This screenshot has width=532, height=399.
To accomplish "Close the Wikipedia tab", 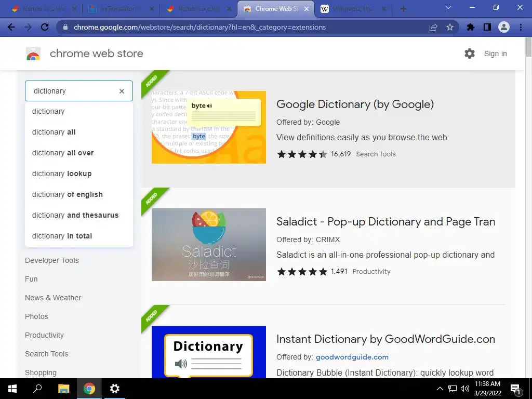I will pyautogui.click(x=384, y=9).
